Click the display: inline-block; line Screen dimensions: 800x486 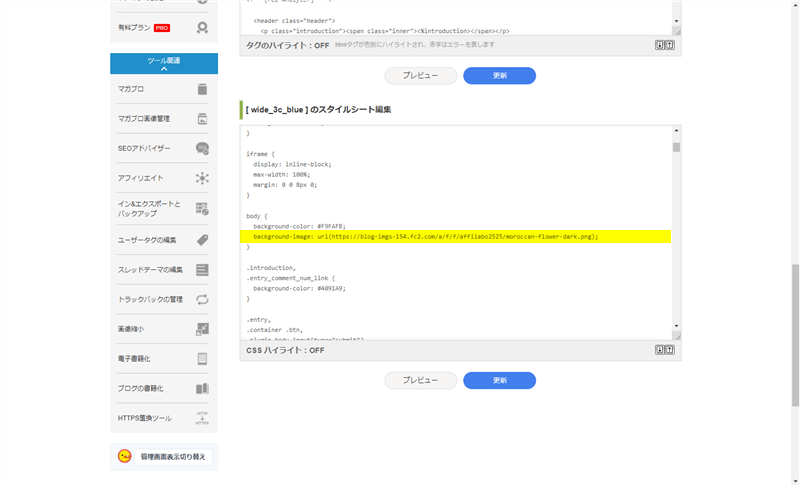[292, 164]
